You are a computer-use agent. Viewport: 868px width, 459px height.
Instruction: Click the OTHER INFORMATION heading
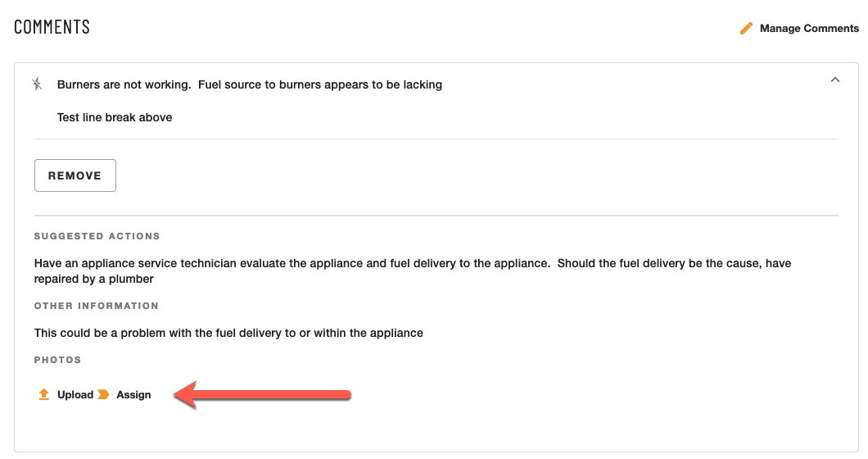click(96, 306)
